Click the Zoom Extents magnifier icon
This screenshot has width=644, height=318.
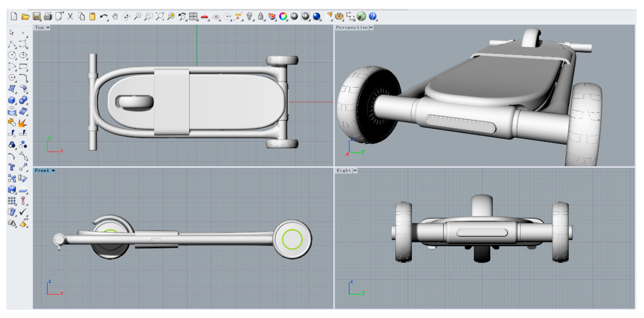pyautogui.click(x=160, y=17)
